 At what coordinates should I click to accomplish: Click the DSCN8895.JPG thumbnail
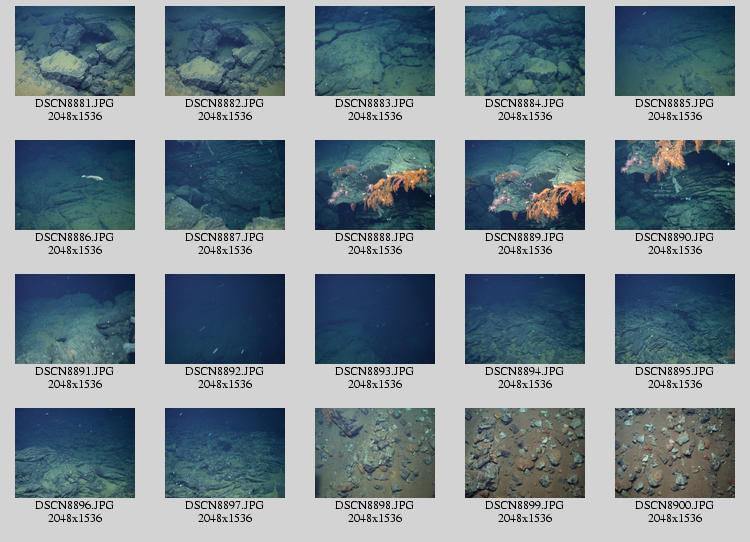(675, 319)
